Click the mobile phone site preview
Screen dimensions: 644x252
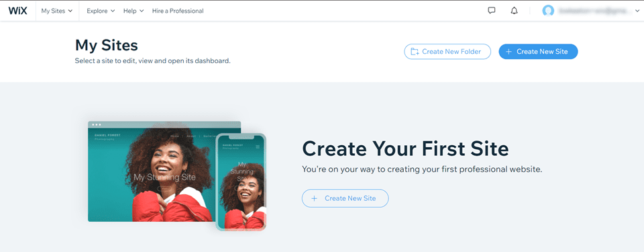241,181
